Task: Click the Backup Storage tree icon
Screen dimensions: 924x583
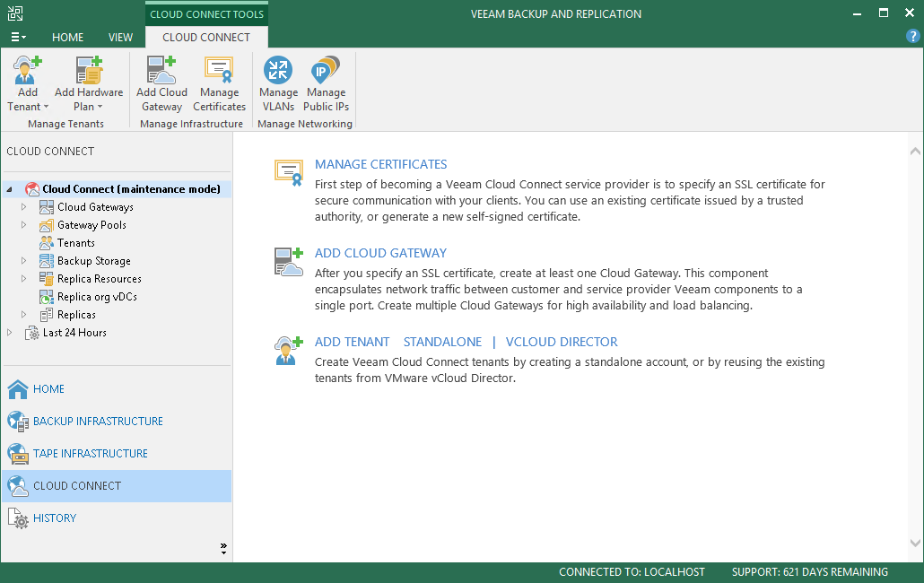Action: [x=47, y=261]
